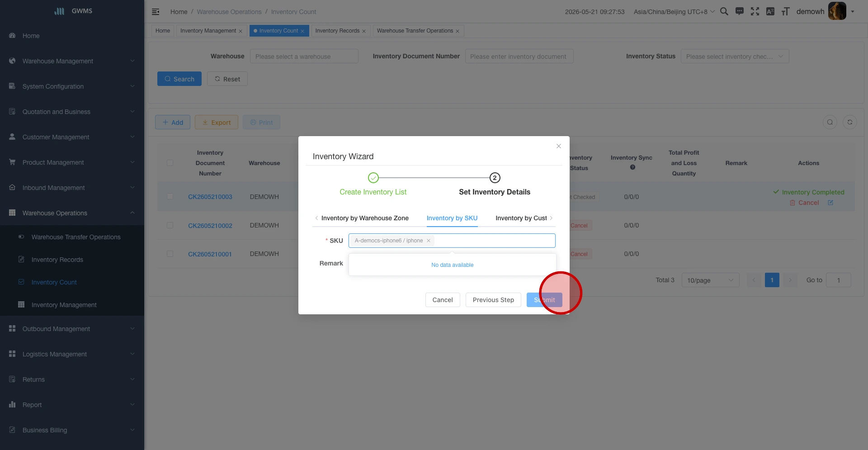The height and width of the screenshot is (450, 868).
Task: Click the demowh user avatar
Action: (x=837, y=11)
